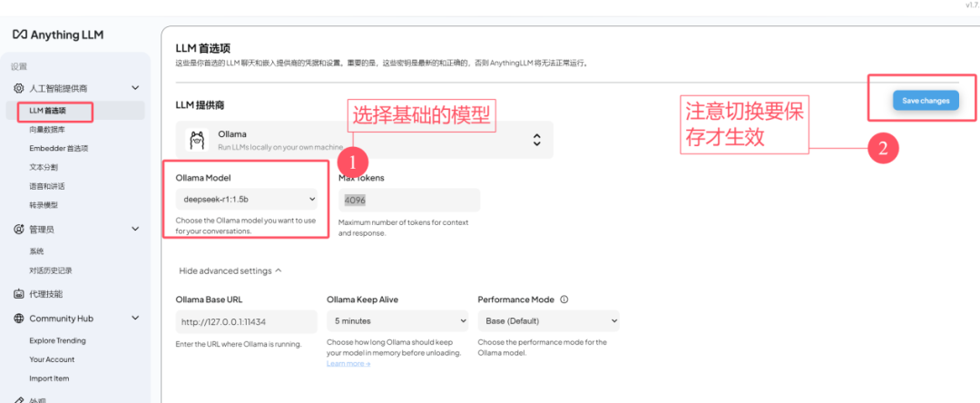Click the Community Hub globe icon

18,318
